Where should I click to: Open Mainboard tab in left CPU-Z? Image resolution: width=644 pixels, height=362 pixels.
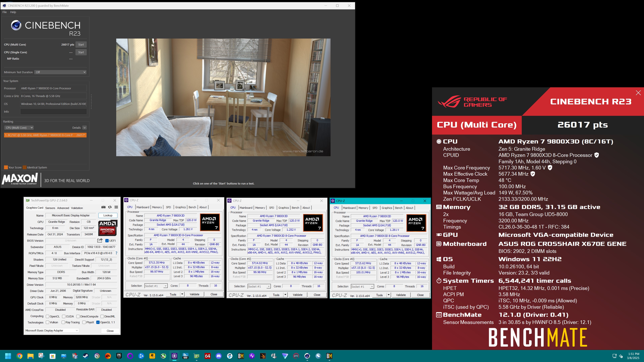tap(143, 207)
